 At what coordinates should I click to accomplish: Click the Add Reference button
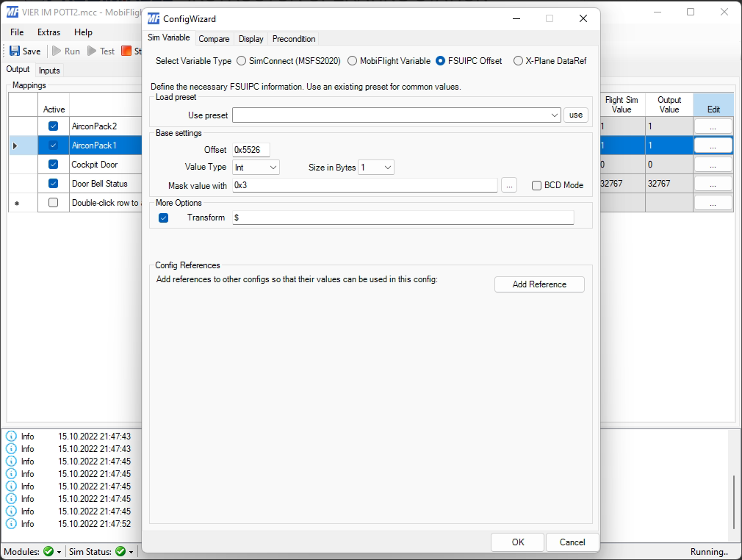539,284
